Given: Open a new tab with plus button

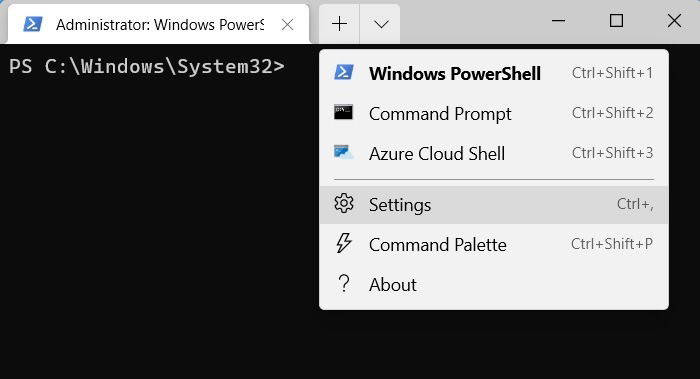Looking at the screenshot, I should [339, 24].
